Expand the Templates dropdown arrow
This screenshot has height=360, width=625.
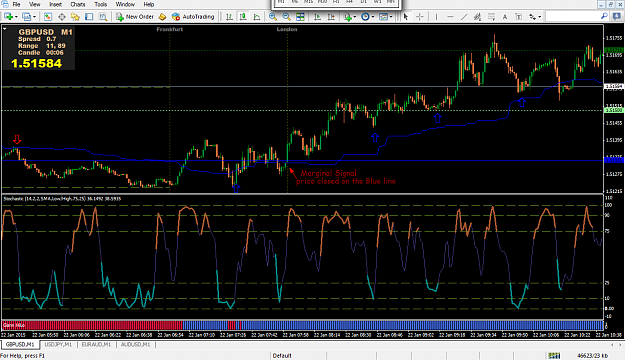[391, 17]
